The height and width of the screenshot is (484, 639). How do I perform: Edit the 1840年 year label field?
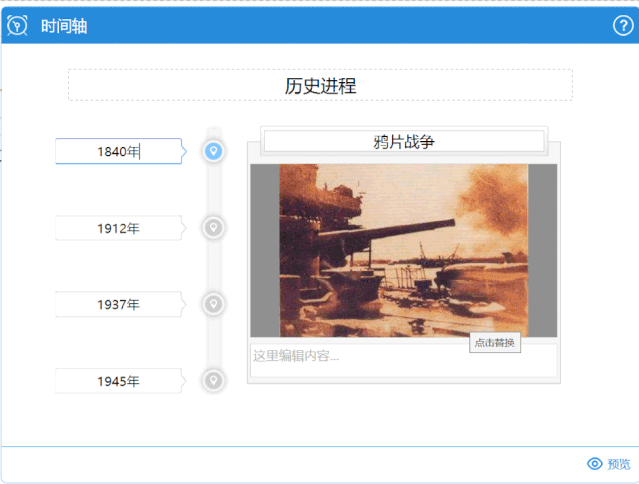point(118,152)
